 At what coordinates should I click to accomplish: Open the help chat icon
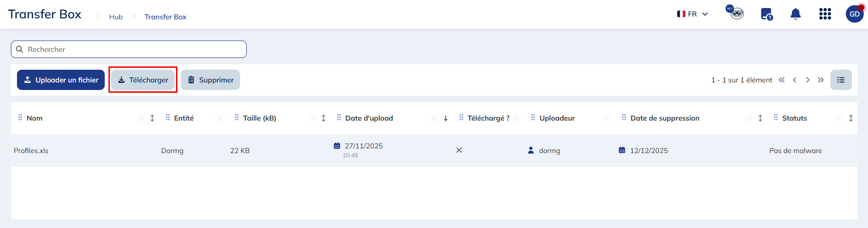(767, 14)
